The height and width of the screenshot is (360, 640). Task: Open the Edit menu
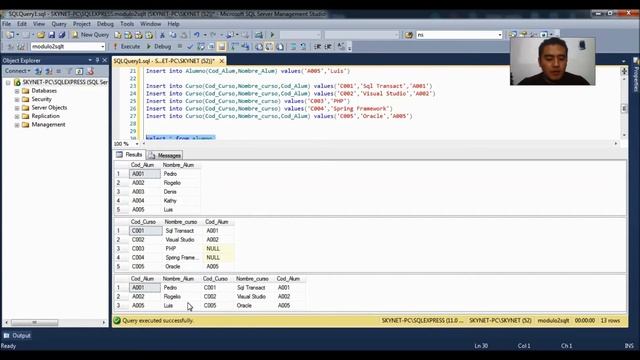pos(22,24)
